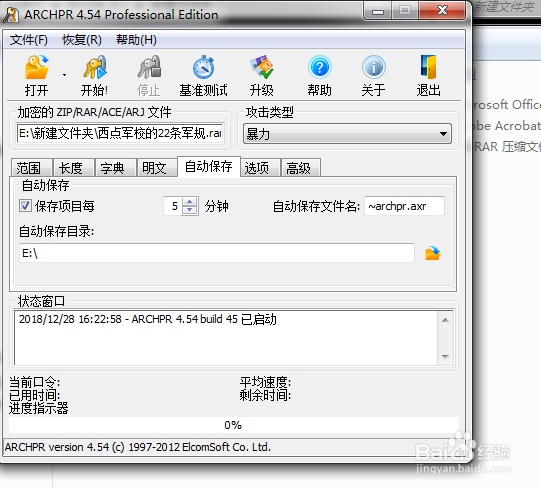541x488 pixels.
Task: Toggle the 保存项目每 checkbox
Action: coord(25,206)
